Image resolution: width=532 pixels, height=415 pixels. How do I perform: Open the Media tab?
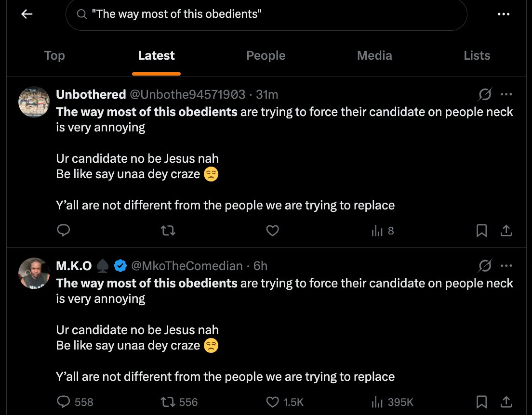[x=374, y=55]
